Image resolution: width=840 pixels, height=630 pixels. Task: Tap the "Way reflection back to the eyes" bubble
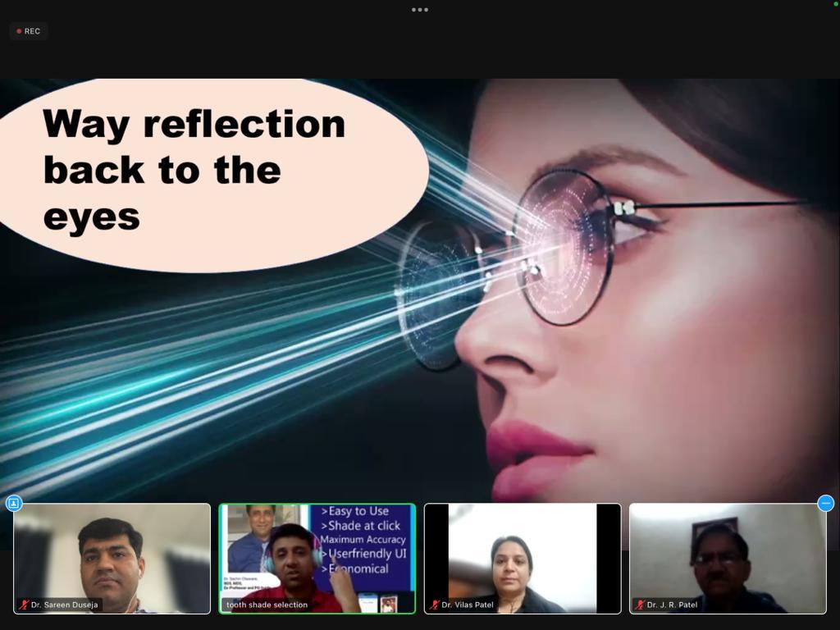click(197, 172)
